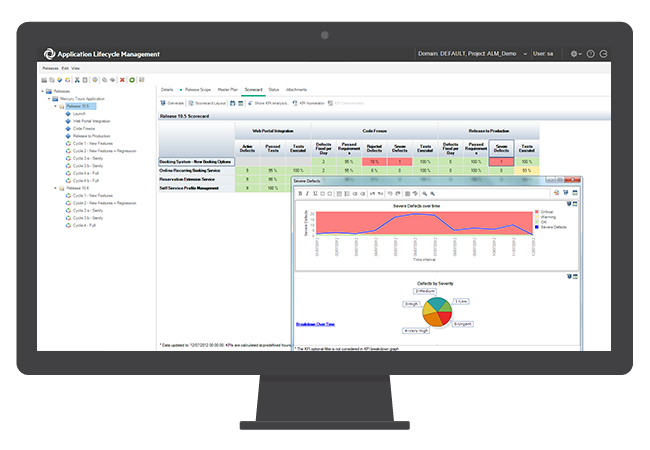Click the save icon after Scorecard Layout
Viewport: 650px width, 450px height.
(233, 103)
